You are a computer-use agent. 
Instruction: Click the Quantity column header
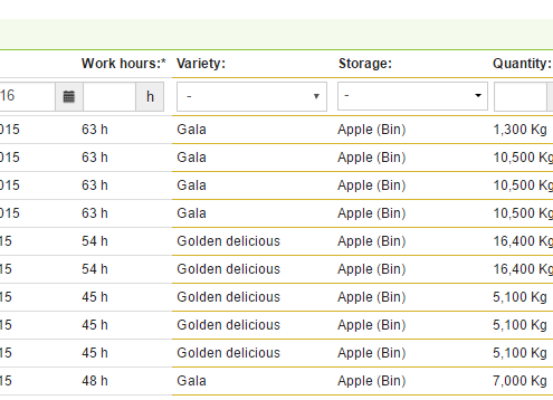[522, 64]
